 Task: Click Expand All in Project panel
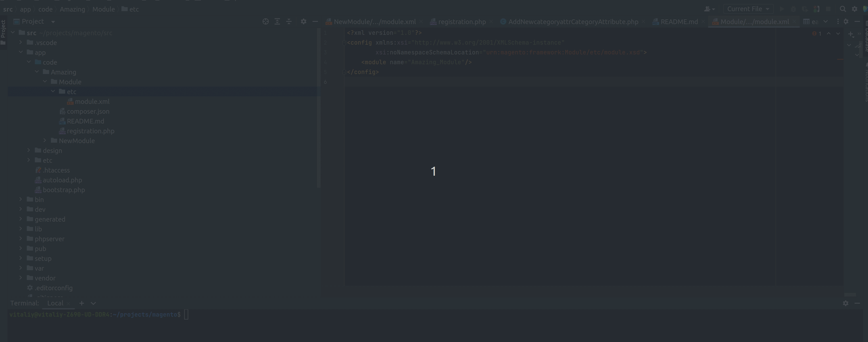click(x=277, y=22)
